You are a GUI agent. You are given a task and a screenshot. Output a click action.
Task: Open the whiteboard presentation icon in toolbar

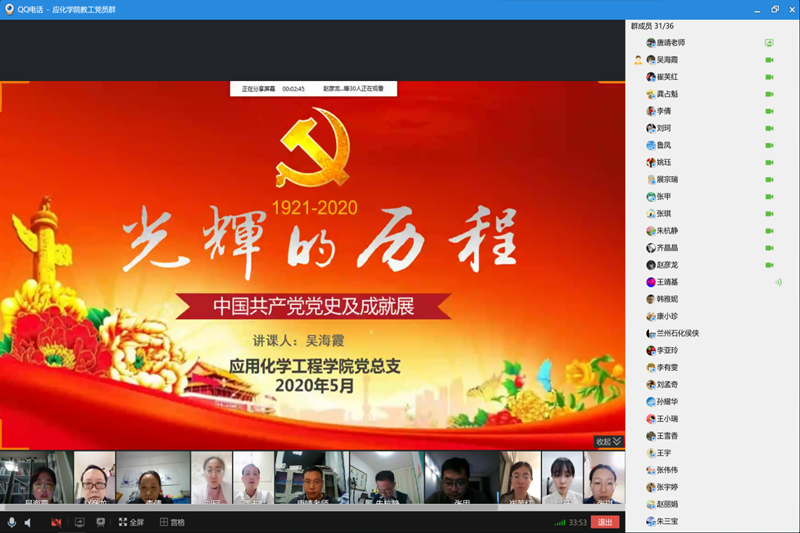click(100, 522)
